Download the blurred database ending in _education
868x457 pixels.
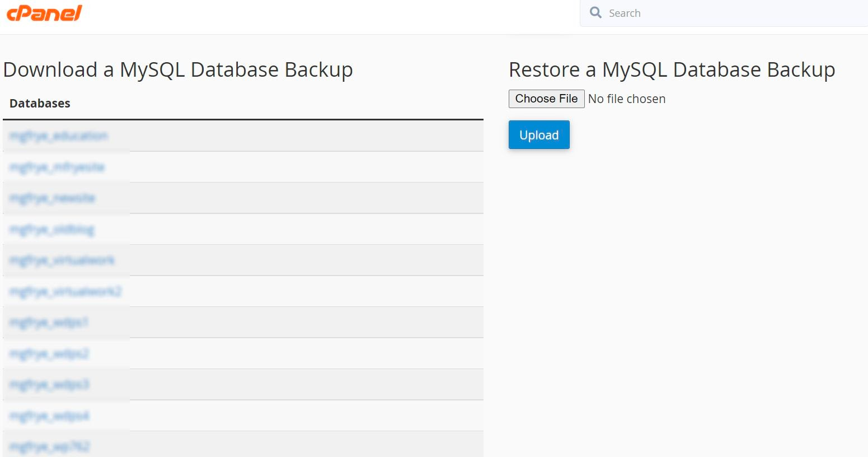pos(59,136)
